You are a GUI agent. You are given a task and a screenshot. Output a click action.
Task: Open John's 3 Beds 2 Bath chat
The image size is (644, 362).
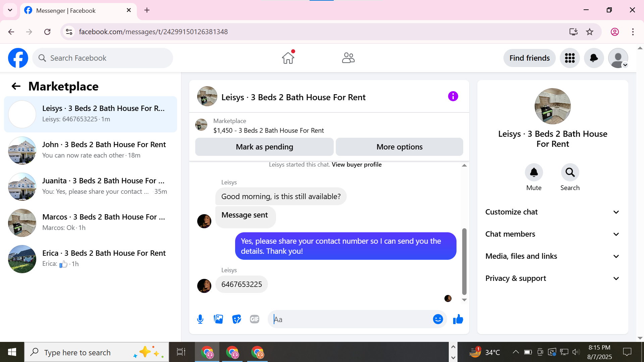point(91,150)
